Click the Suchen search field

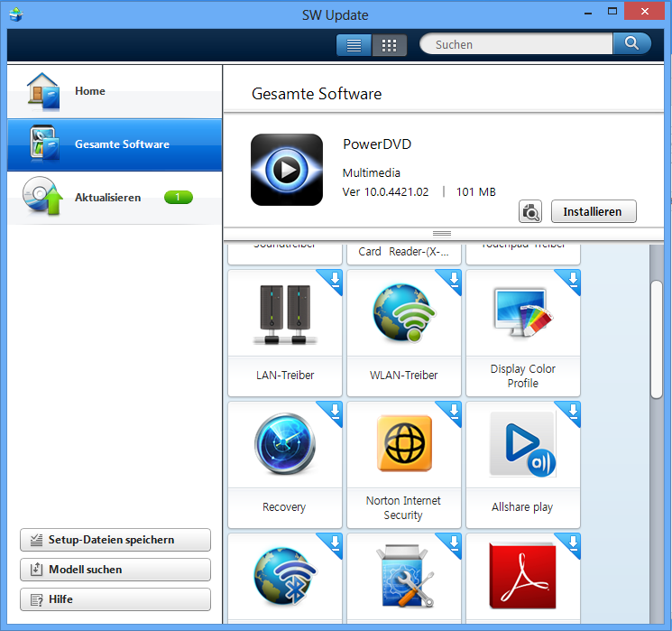[x=516, y=43]
